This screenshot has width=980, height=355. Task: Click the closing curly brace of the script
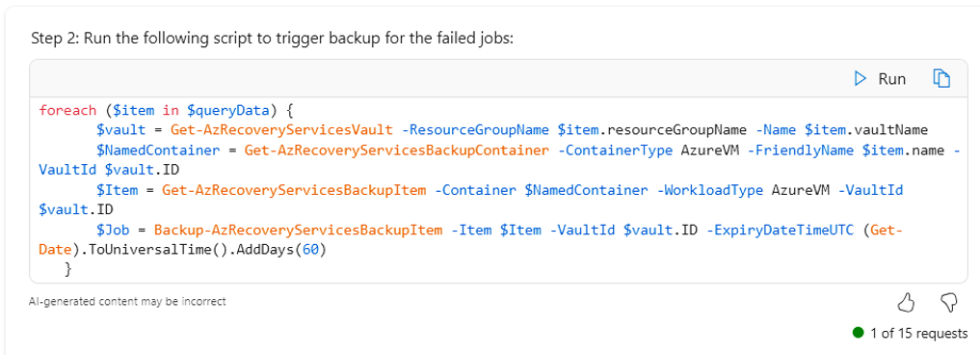(x=68, y=269)
